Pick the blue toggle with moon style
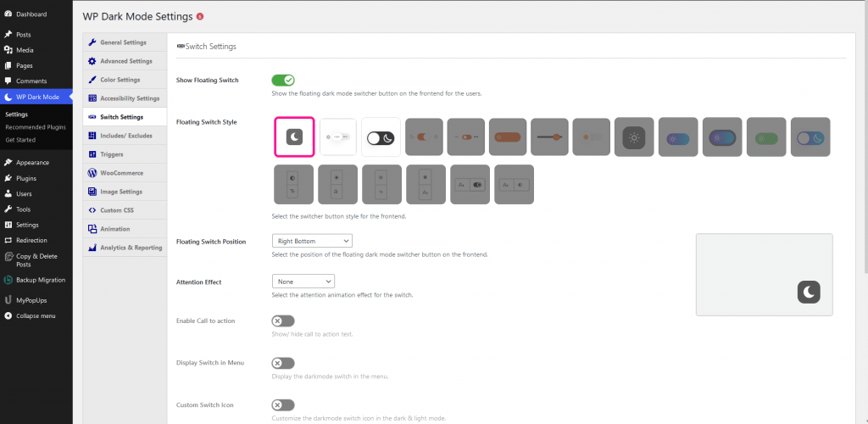 [810, 137]
